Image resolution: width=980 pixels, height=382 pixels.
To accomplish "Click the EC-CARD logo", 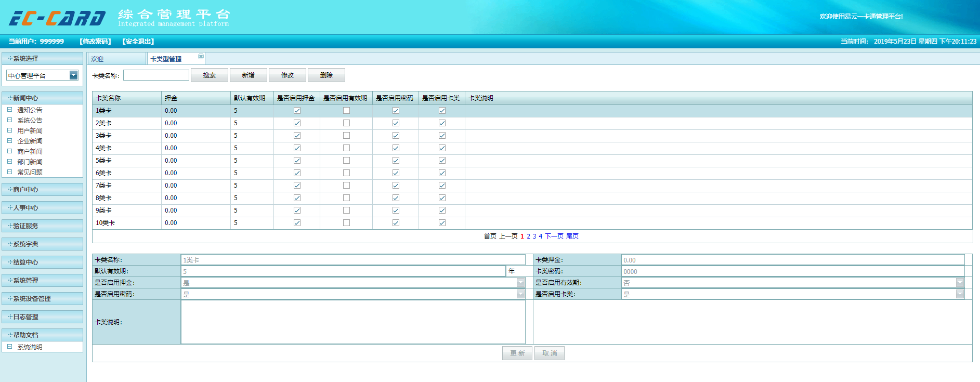I will [x=57, y=19].
